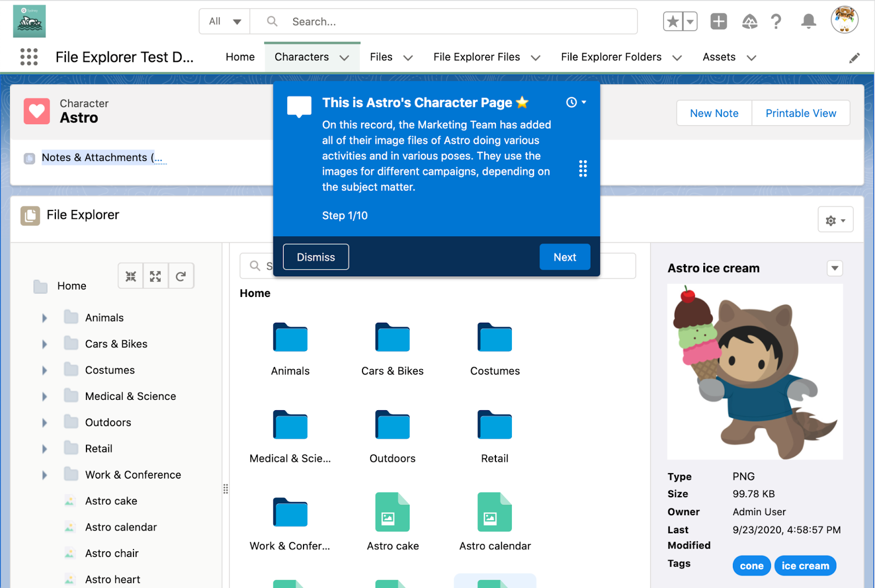Viewport: 875px width, 588px height.
Task: Expand the Assets tab chevron
Action: click(751, 57)
